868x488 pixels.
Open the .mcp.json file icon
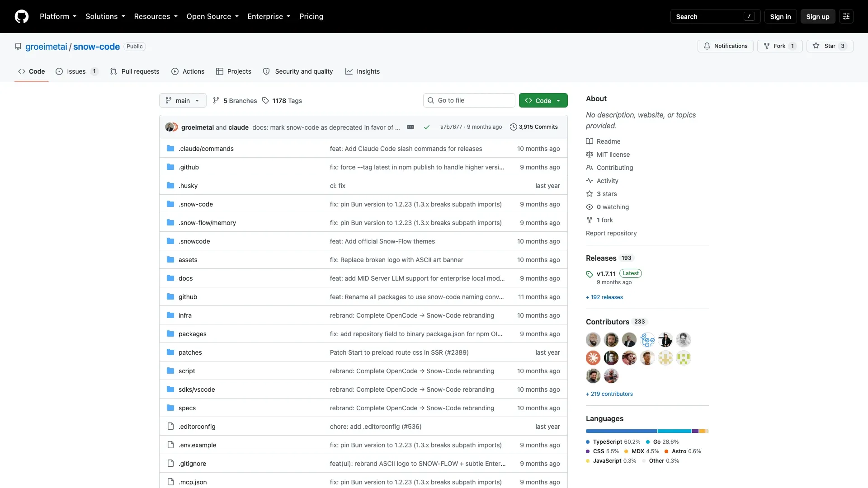pos(170,482)
